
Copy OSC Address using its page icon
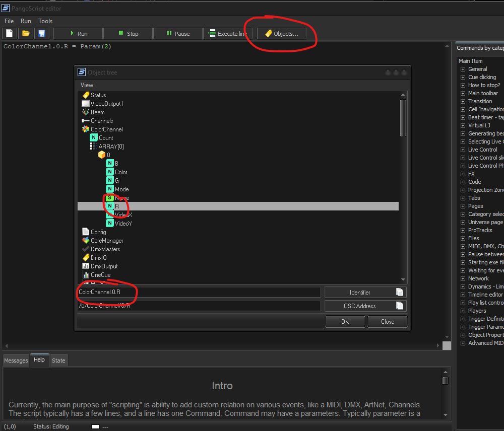point(400,306)
